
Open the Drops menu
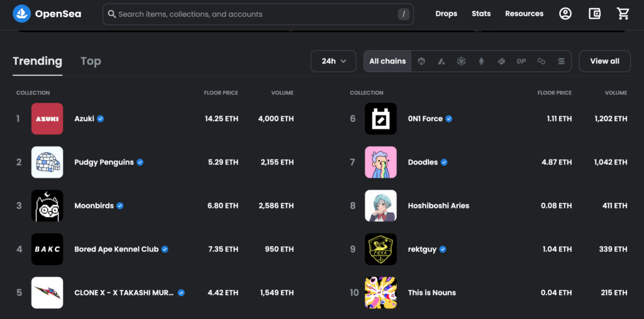[447, 14]
